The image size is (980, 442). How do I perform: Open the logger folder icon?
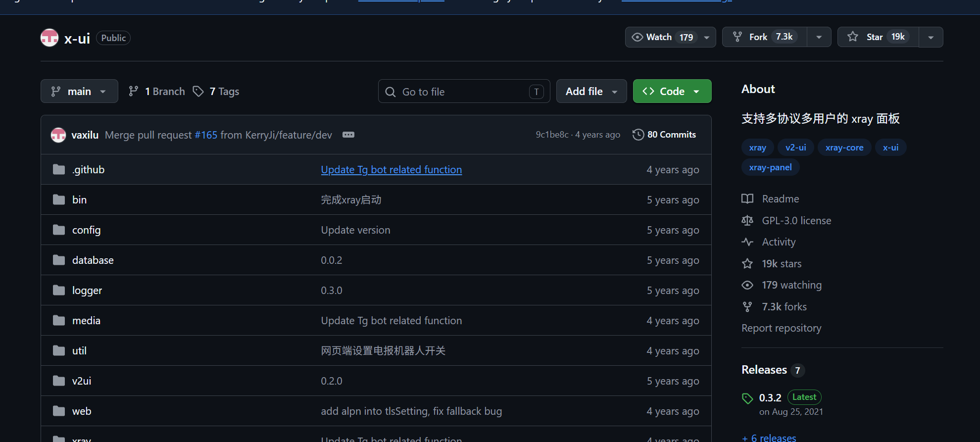click(x=59, y=291)
